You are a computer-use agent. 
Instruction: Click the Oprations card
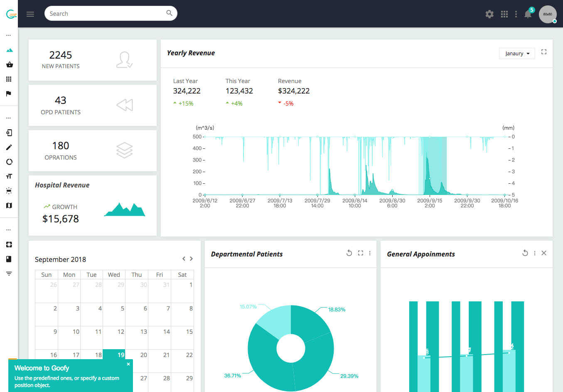pyautogui.click(x=93, y=150)
